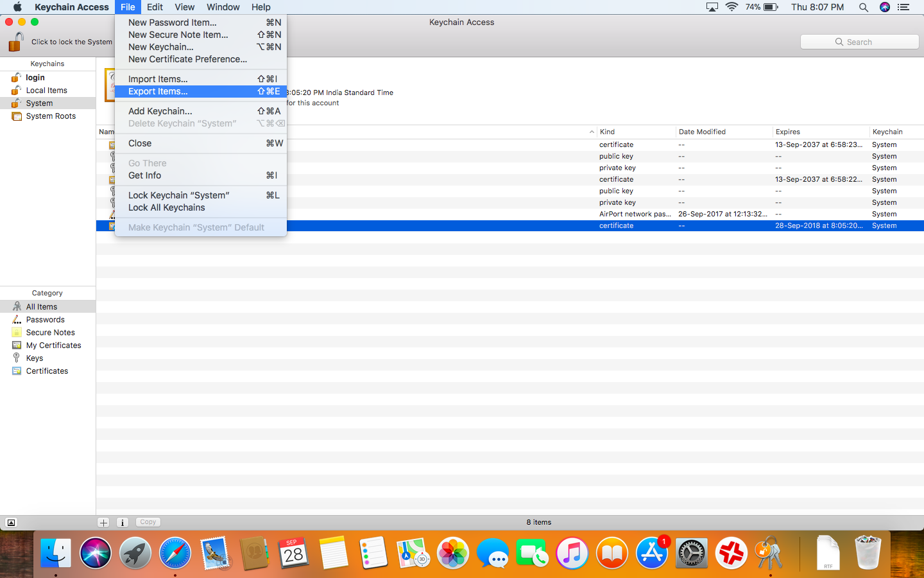Open App Store icon with badge
This screenshot has width=924, height=578.
652,553
